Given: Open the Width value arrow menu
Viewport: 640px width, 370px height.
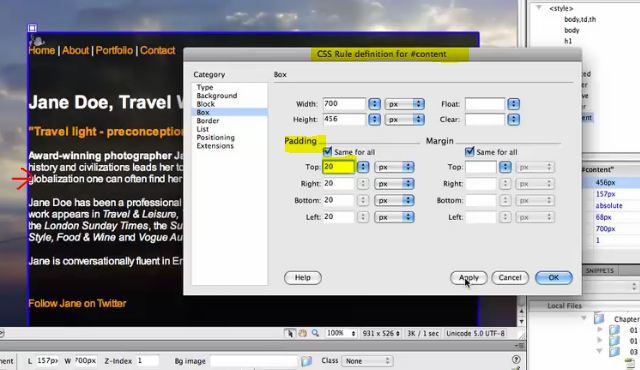Looking at the screenshot, I should pos(374,104).
